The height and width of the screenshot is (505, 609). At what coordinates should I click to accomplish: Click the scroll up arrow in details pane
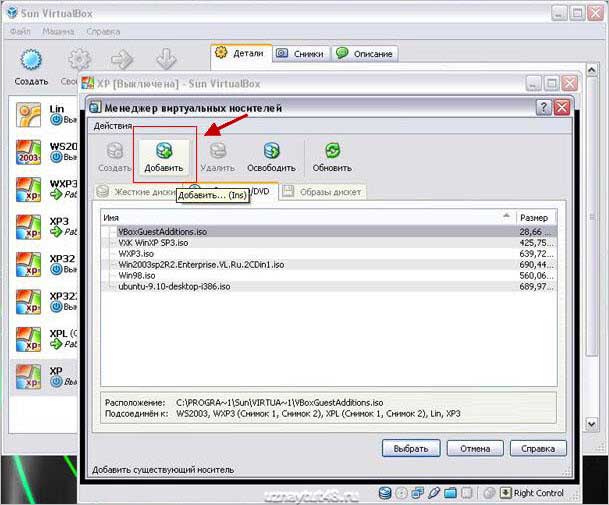pos(591,70)
